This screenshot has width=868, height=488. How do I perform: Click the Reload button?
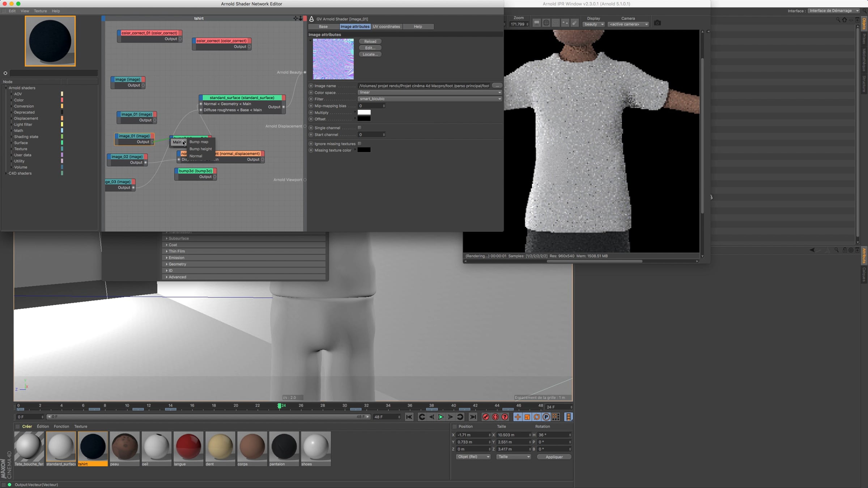pyautogui.click(x=370, y=41)
